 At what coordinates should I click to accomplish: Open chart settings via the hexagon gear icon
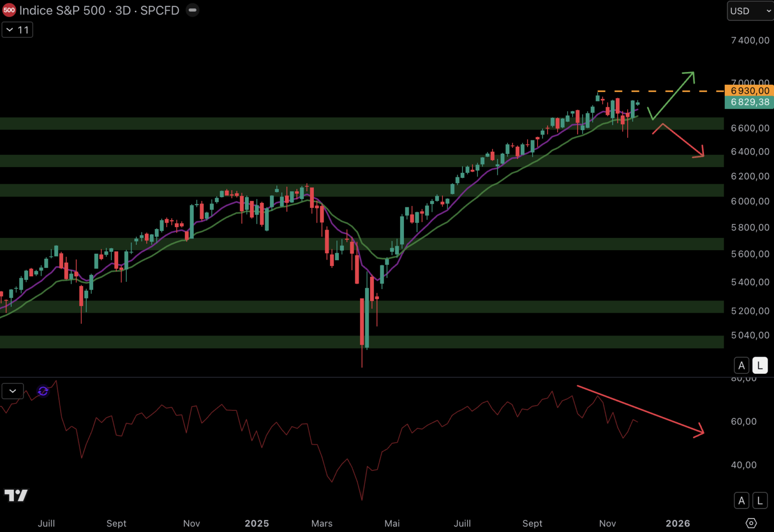751,523
